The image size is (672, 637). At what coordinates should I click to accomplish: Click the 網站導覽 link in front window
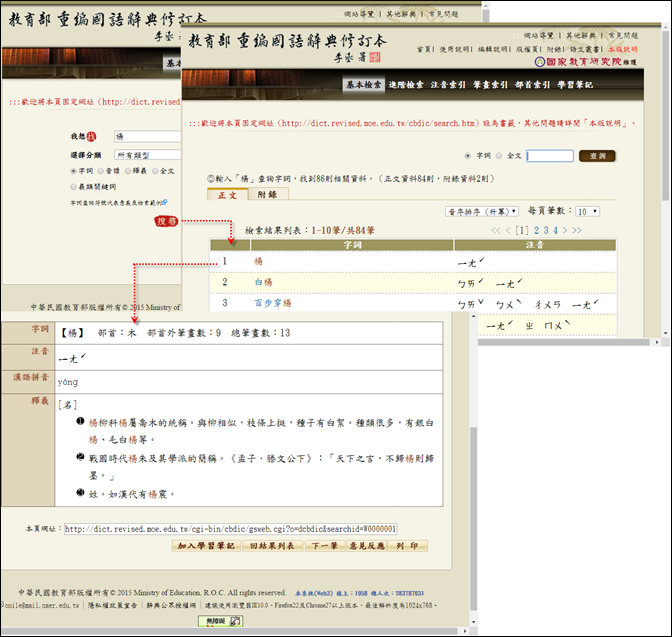pyautogui.click(x=538, y=35)
